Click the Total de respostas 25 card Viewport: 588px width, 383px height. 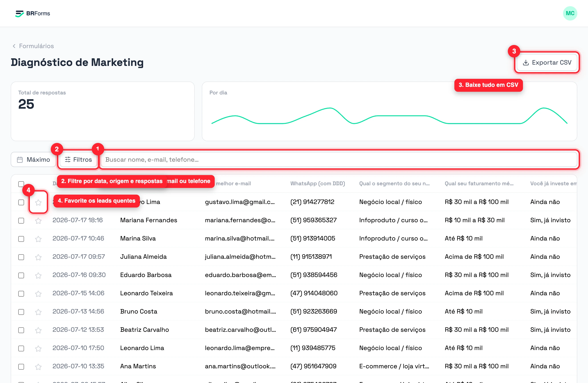tap(102, 111)
